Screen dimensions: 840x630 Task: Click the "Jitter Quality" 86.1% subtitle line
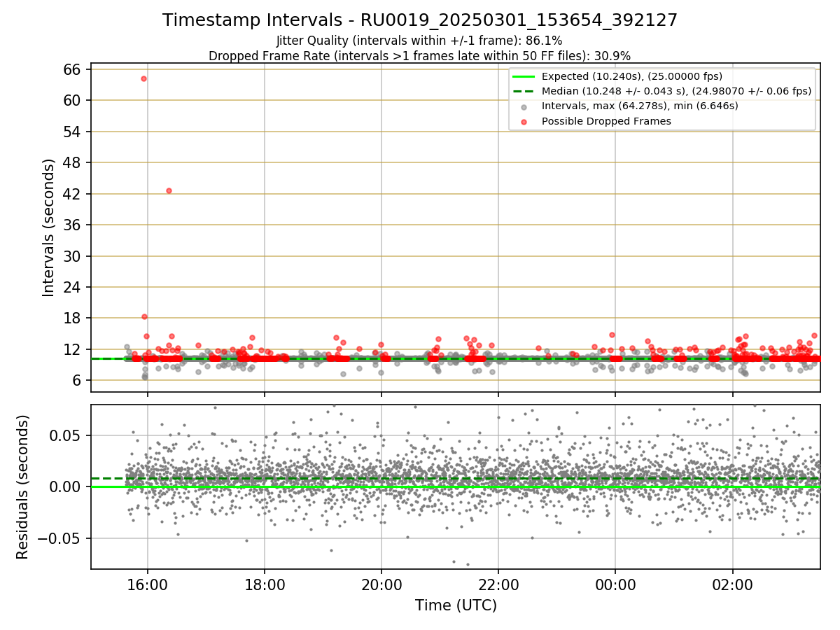tap(419, 41)
